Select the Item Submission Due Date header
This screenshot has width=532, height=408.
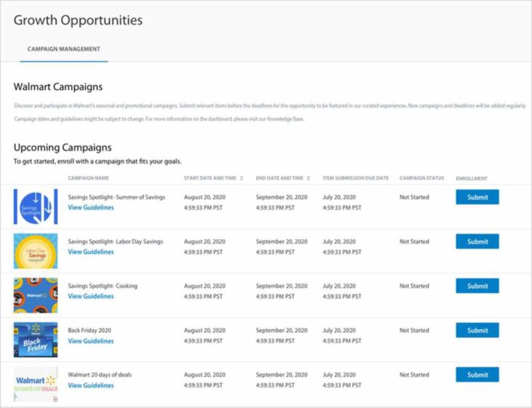[355, 178]
